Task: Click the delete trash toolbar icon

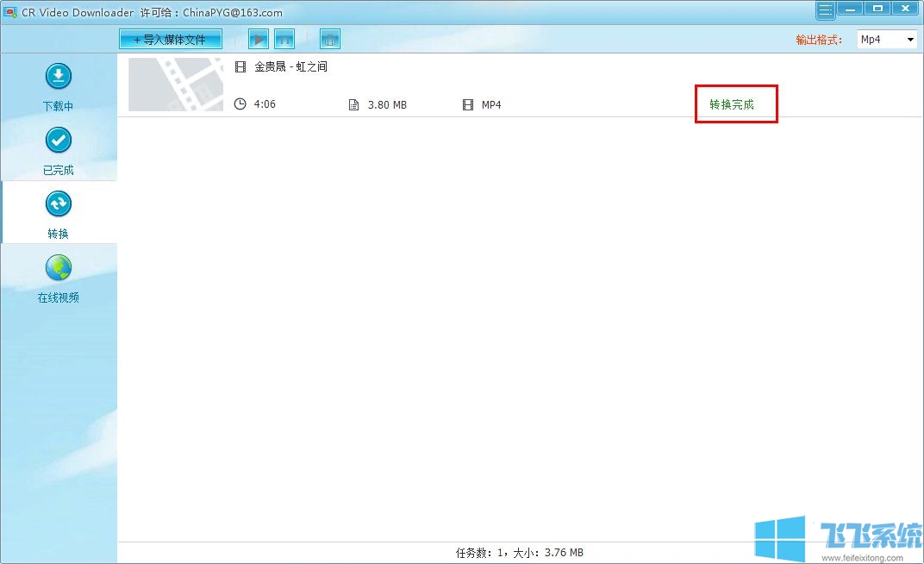Action: coord(330,40)
